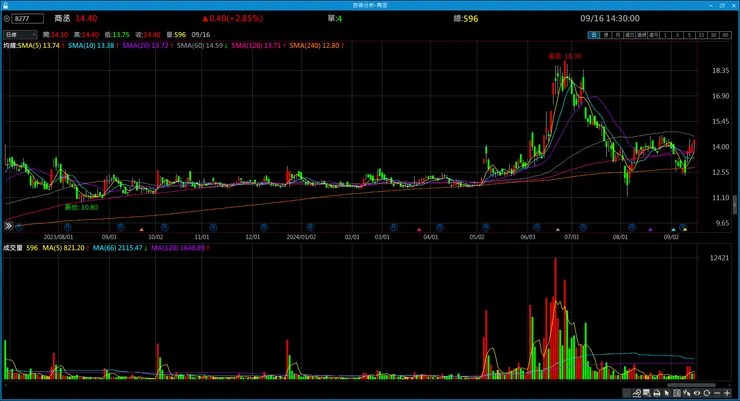The width and height of the screenshot is (740, 401).
Task: Toggle the 還月 adjusted monthly button
Action: 653,35
